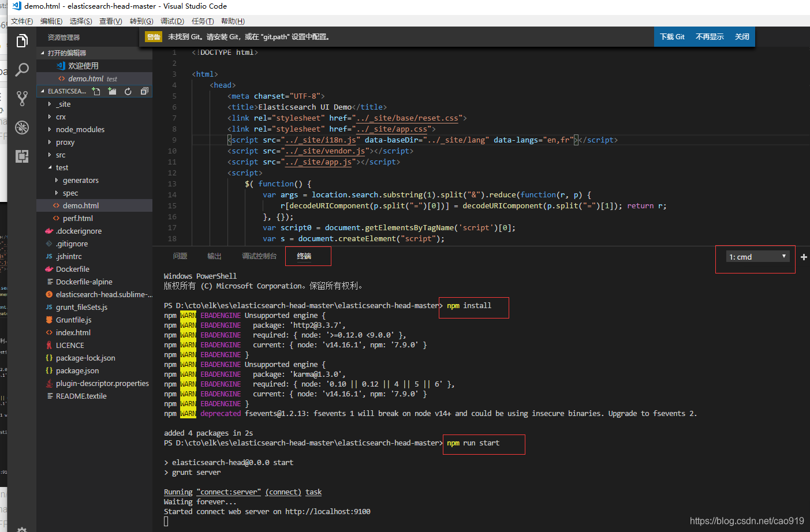This screenshot has height=532, width=810.
Task: Follow the ../_site/app.css link in editor
Action: [392, 129]
